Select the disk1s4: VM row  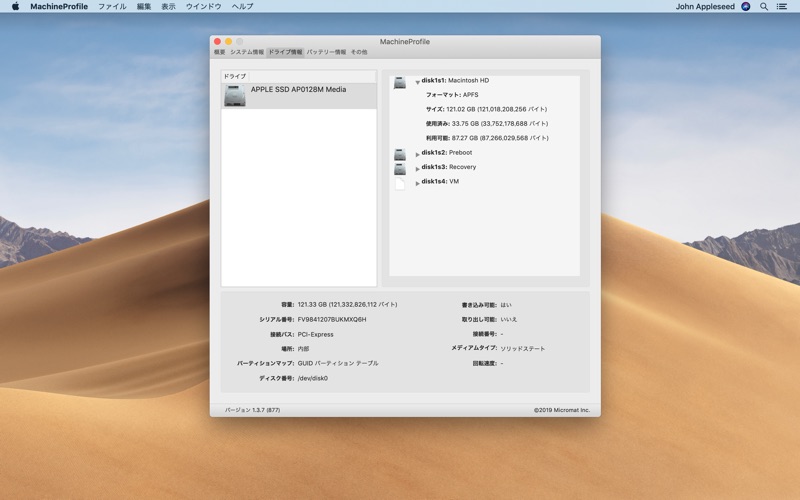(440, 181)
